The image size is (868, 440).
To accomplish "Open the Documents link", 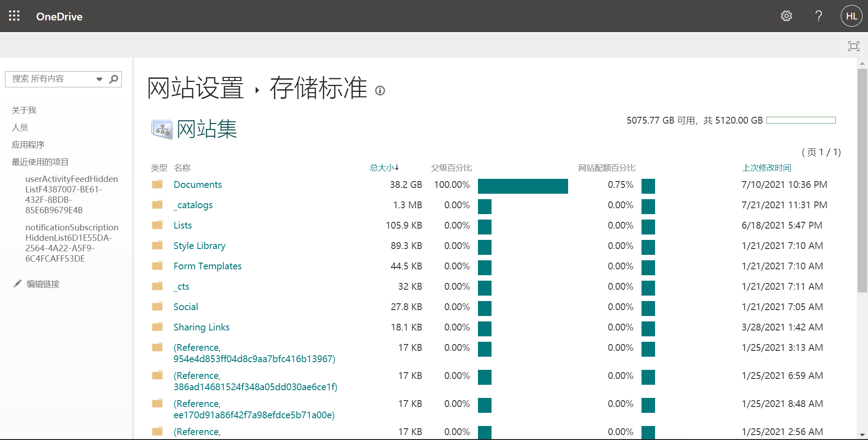I will pos(198,184).
